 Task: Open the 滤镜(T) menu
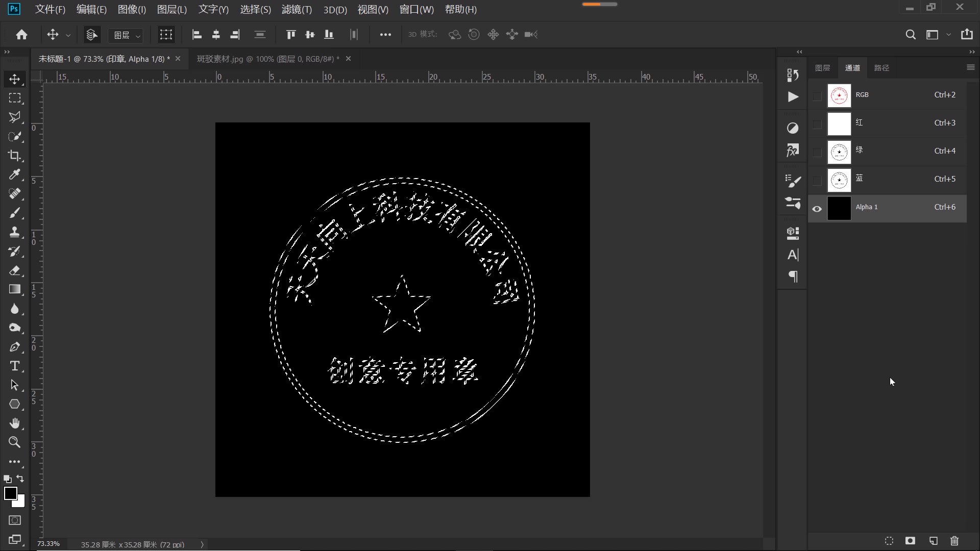[297, 9]
